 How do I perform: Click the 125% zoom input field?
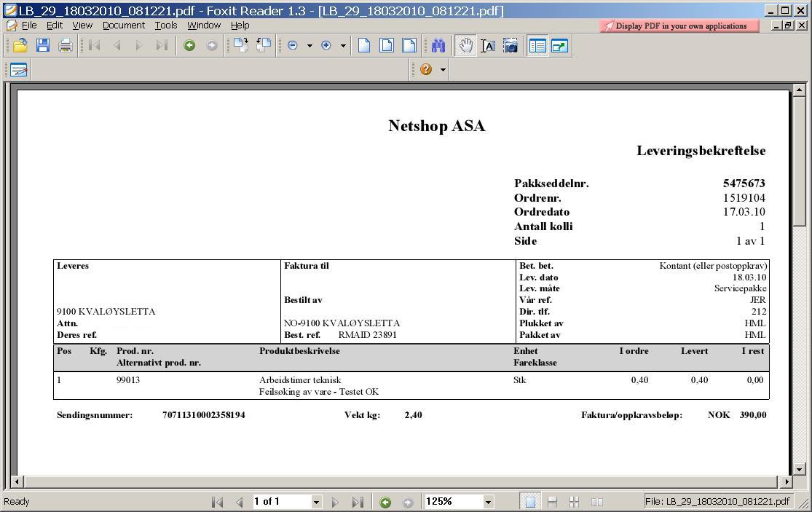(x=452, y=501)
